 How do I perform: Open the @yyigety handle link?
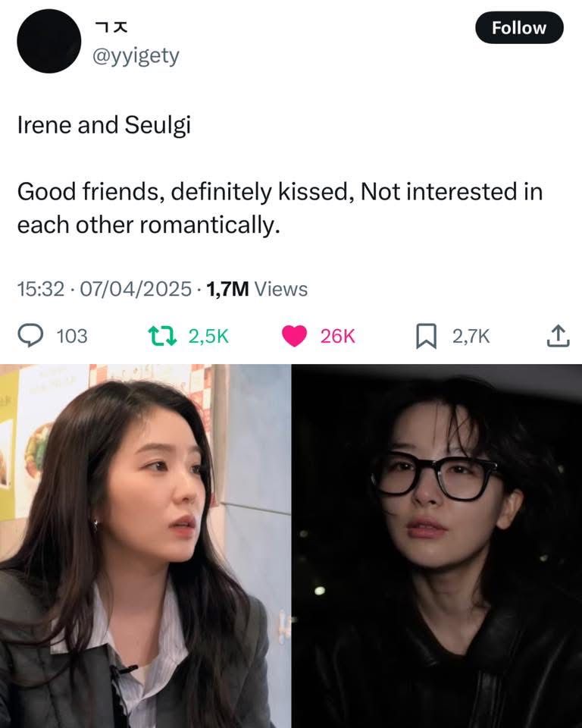tap(136, 56)
